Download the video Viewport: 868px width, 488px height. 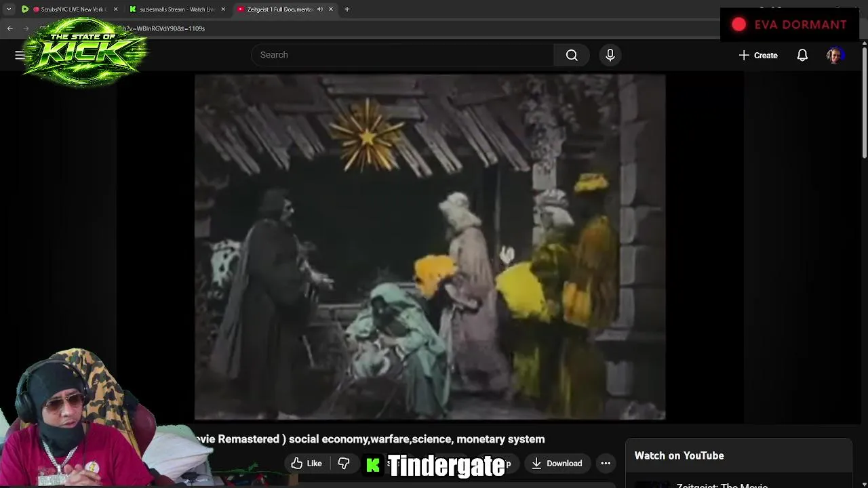(557, 464)
